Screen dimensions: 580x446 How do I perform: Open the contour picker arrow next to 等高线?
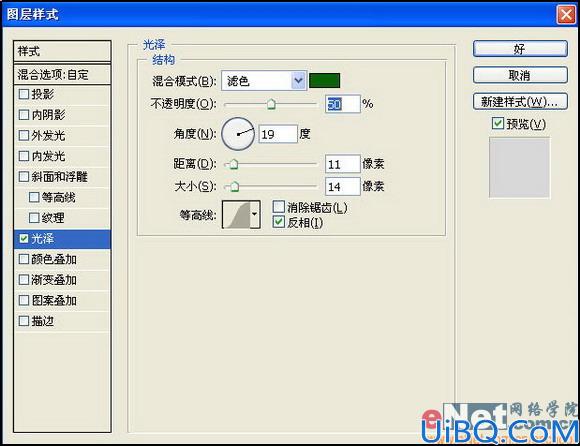pyautogui.click(x=254, y=214)
